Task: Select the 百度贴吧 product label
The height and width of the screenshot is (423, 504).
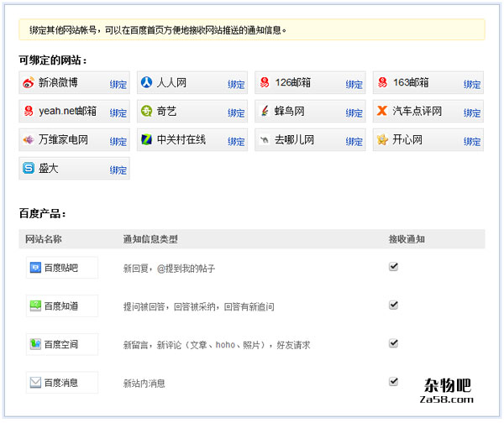Action: point(61,268)
